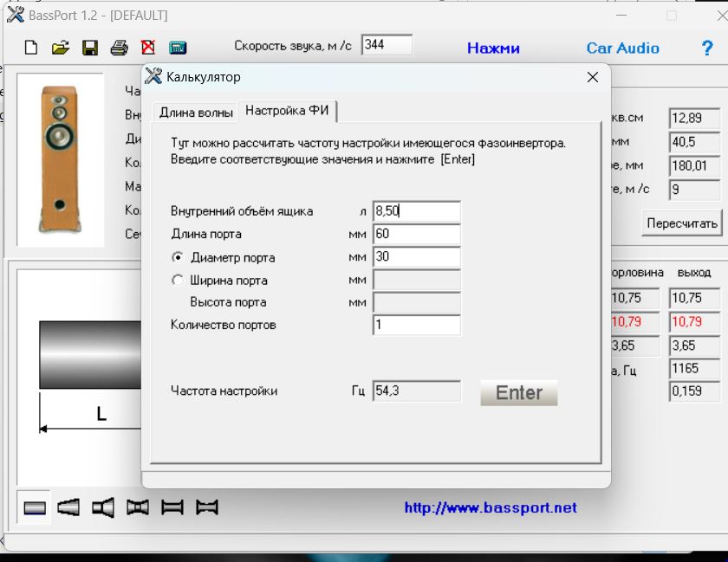Open the calculator toolbar icon
Image resolution: width=728 pixels, height=562 pixels.
tap(178, 48)
